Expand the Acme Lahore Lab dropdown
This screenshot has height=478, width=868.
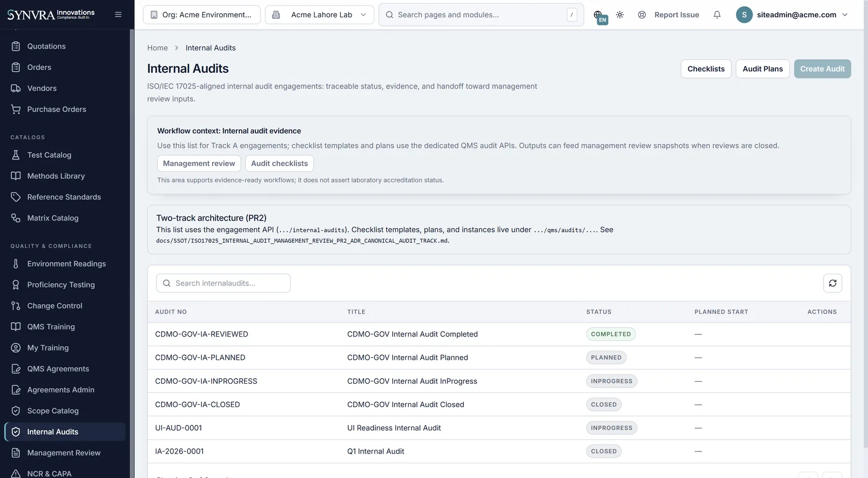(x=320, y=15)
